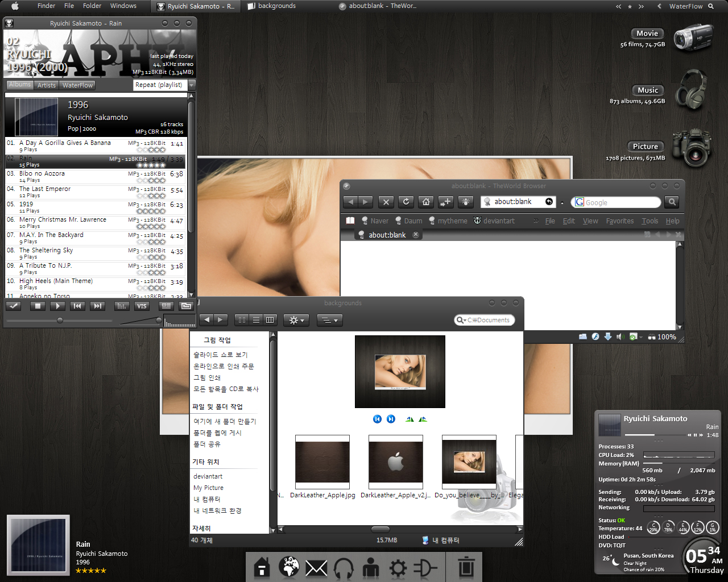Image resolution: width=728 pixels, height=582 pixels.
Task: Switch to Albums tab in player
Action: 20,85
